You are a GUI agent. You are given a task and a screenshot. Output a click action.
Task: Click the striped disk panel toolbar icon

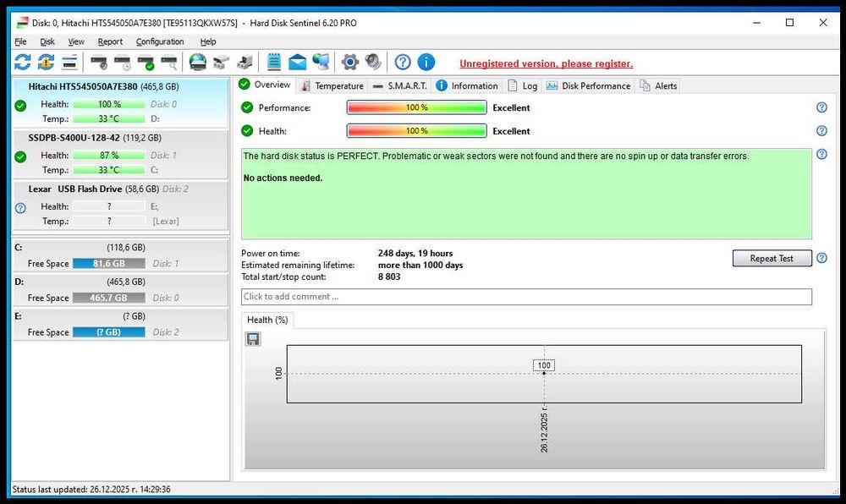click(x=69, y=63)
